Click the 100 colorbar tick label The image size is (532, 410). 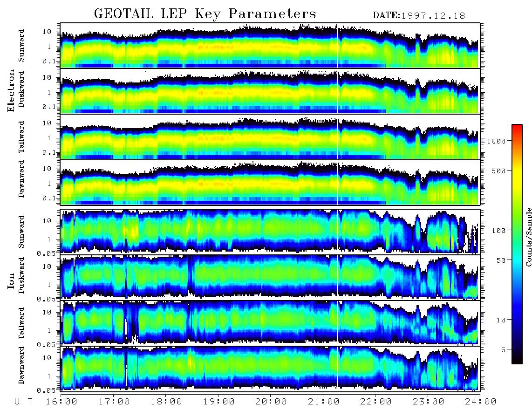(x=499, y=231)
